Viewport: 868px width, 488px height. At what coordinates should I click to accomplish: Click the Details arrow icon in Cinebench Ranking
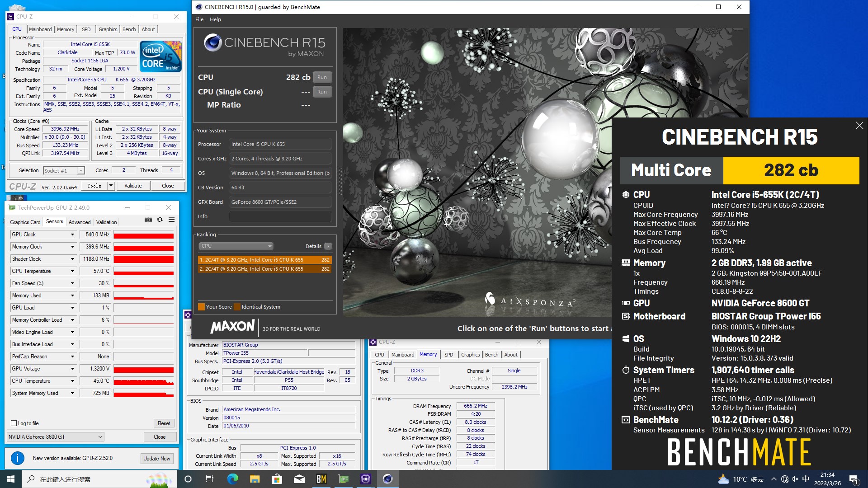(328, 246)
